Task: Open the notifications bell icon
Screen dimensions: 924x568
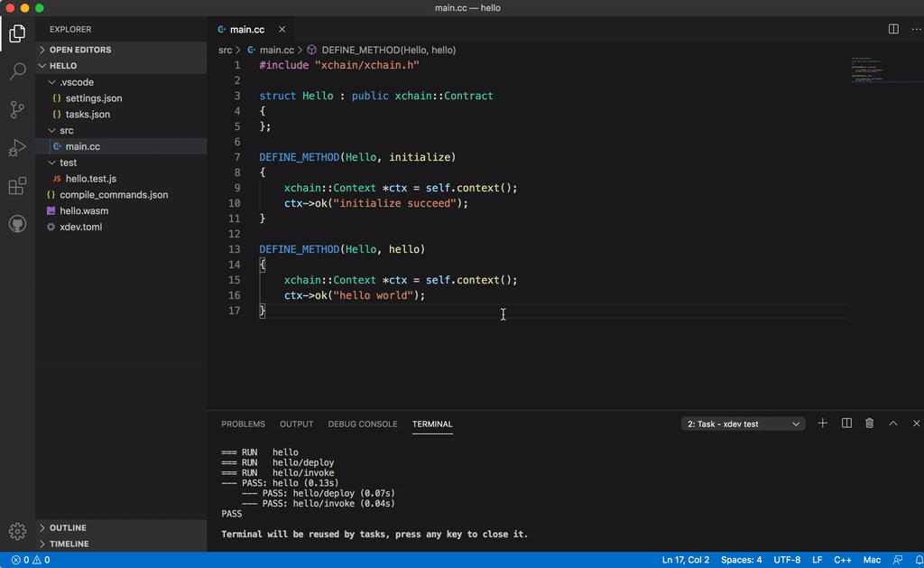Action: pos(919,560)
